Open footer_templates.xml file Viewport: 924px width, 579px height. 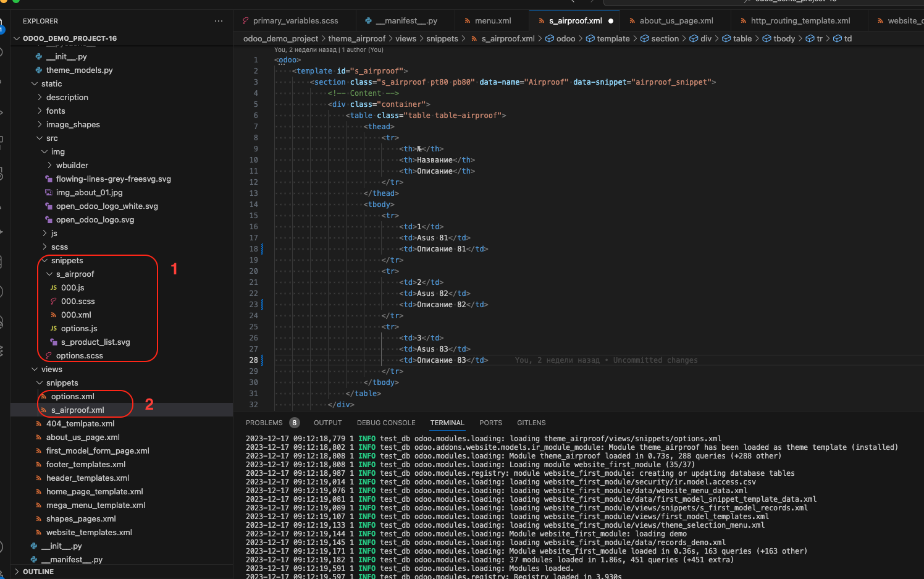click(86, 465)
